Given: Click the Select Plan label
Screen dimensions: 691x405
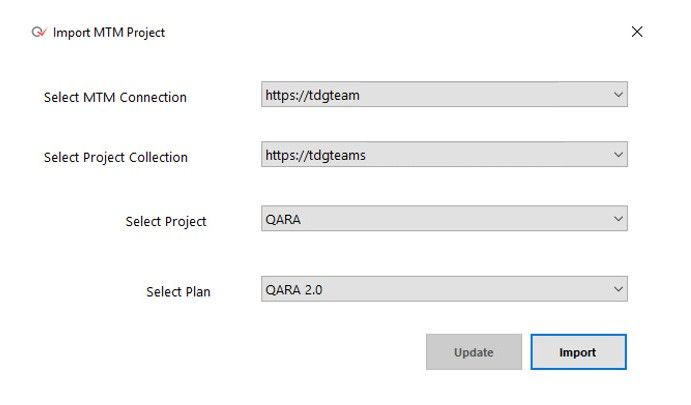Looking at the screenshot, I should coord(178,291).
